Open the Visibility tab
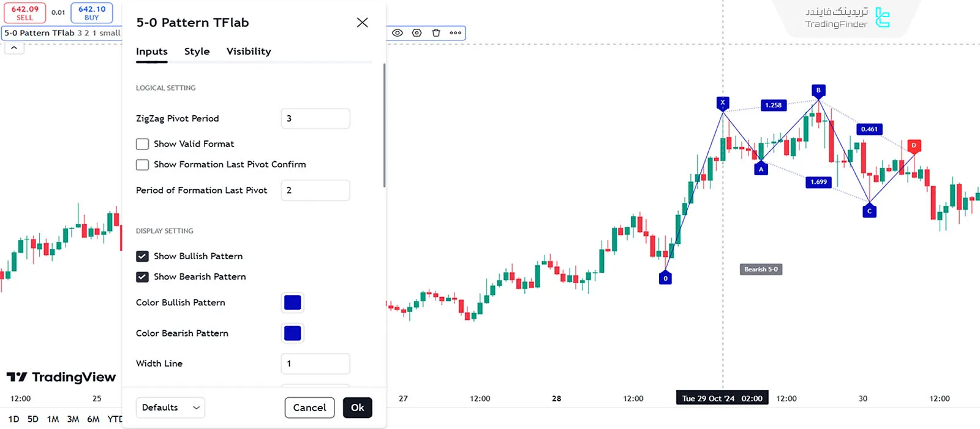 [248, 51]
